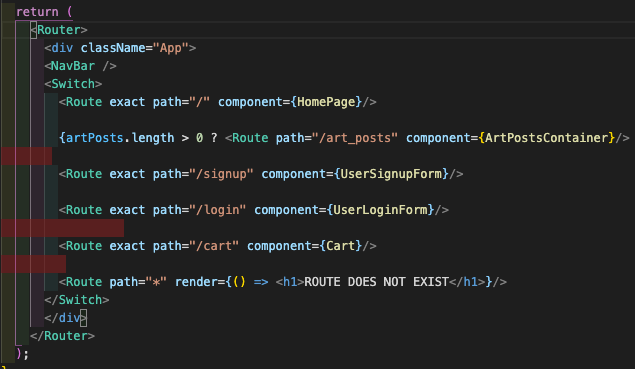Click the render prop on wildcard Route
This screenshot has width=635, height=369.
tap(197, 282)
